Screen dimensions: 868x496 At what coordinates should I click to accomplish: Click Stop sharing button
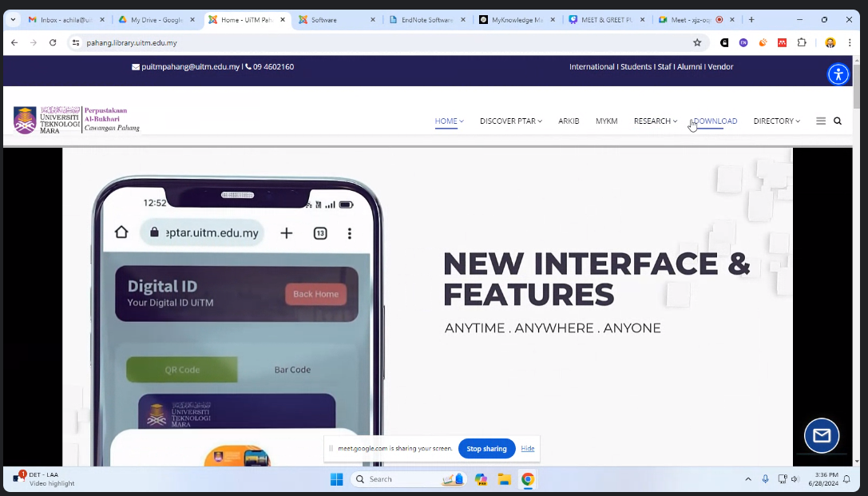486,448
